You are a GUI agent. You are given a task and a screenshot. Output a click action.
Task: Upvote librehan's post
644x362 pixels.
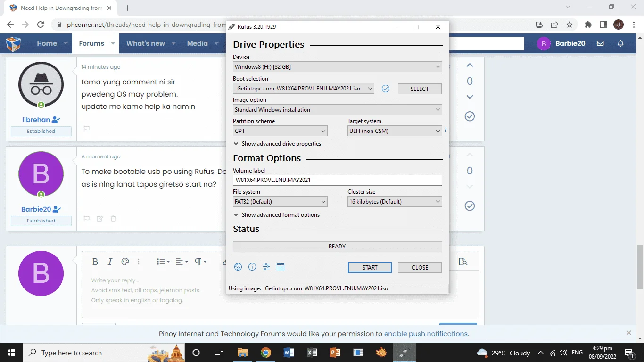[x=470, y=66]
